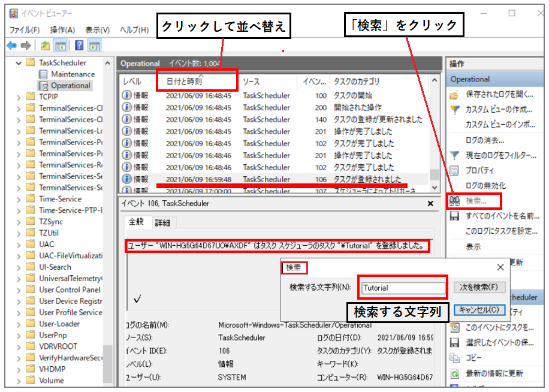Click the save icon beside 選択したイベントの保
The image size is (549, 392).
tap(454, 343)
